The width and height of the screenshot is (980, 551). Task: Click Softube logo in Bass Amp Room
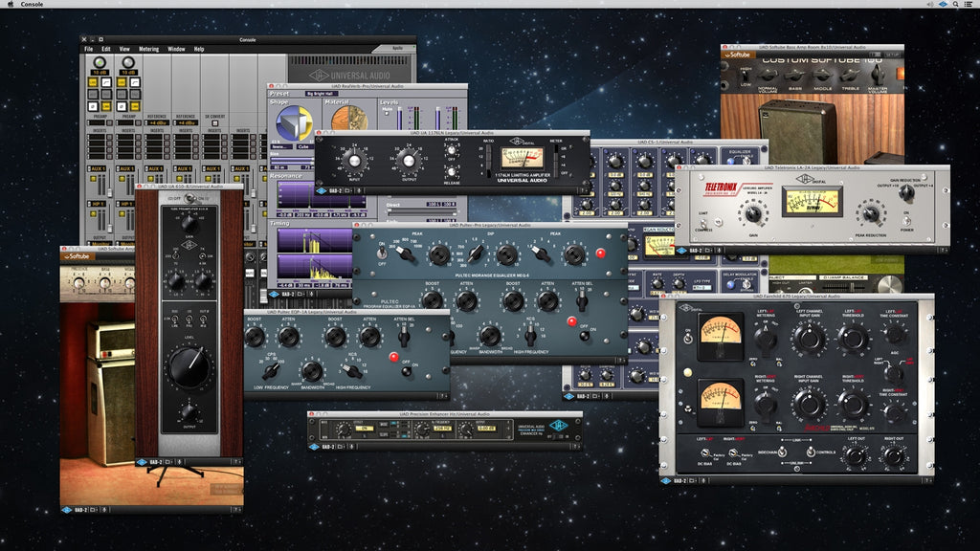(738, 55)
